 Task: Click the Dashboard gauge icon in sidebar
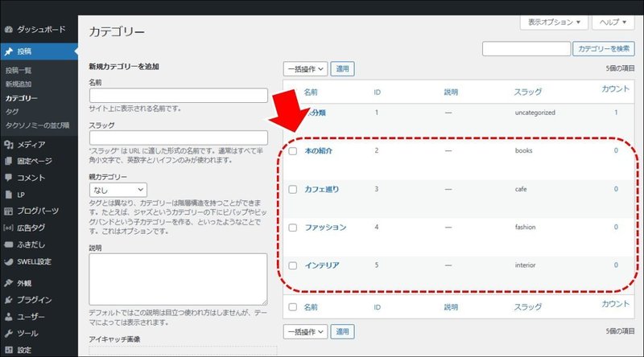tap(9, 30)
